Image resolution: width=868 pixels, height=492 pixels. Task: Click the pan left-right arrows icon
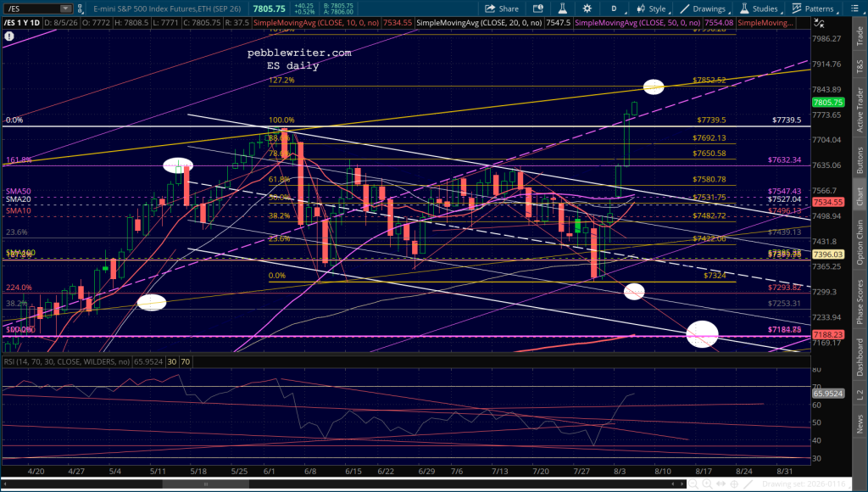721,484
